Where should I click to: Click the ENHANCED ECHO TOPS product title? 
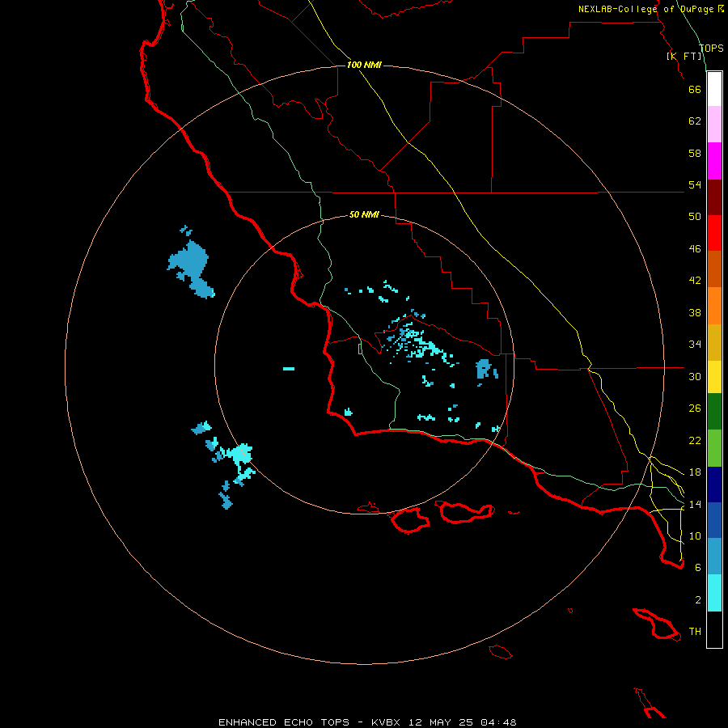click(x=284, y=722)
